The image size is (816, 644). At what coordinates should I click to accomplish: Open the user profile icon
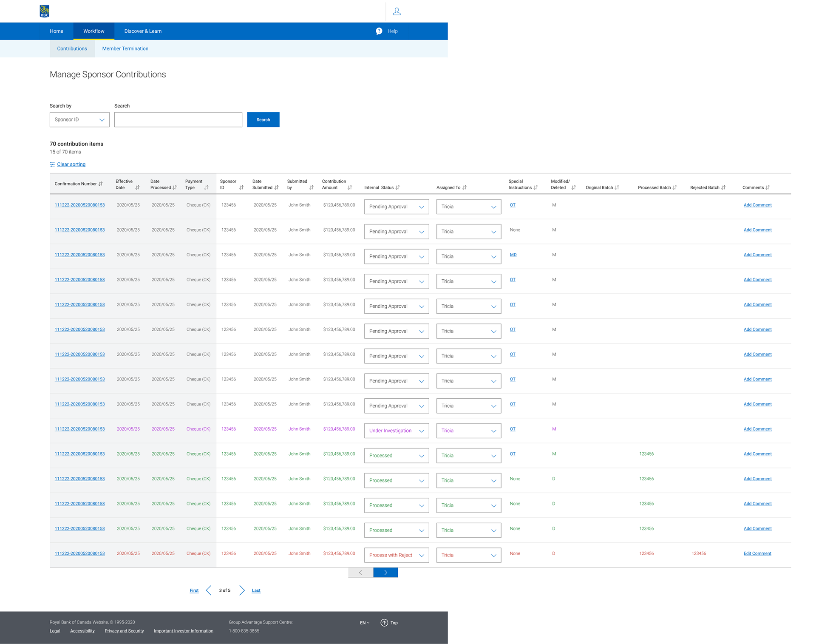[x=397, y=11]
